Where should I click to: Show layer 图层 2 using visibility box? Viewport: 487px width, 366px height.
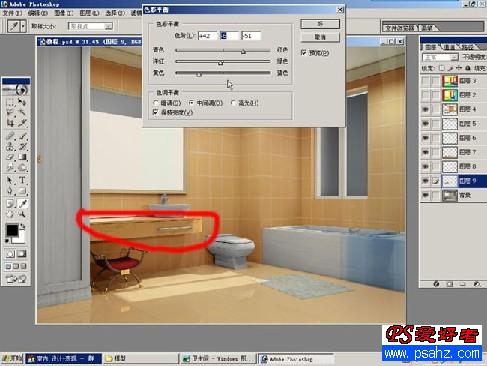426,95
